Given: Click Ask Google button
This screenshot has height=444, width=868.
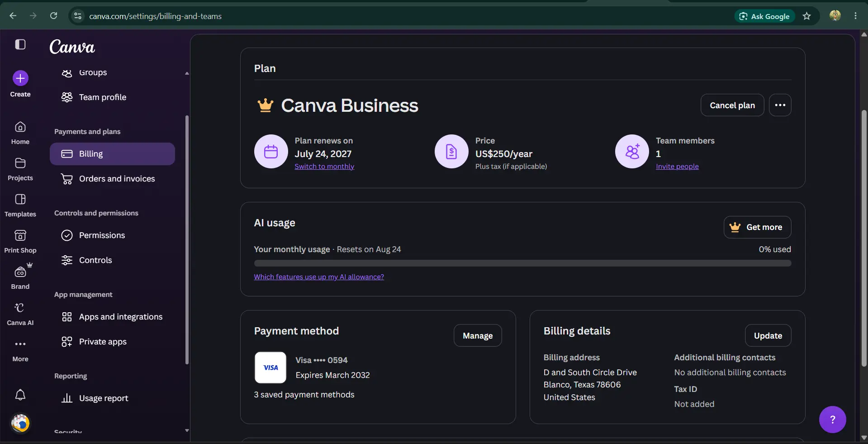Looking at the screenshot, I should 764,16.
